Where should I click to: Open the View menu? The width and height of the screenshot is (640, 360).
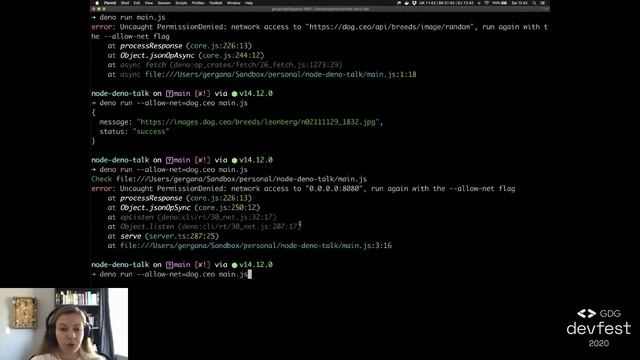tap(149, 3)
